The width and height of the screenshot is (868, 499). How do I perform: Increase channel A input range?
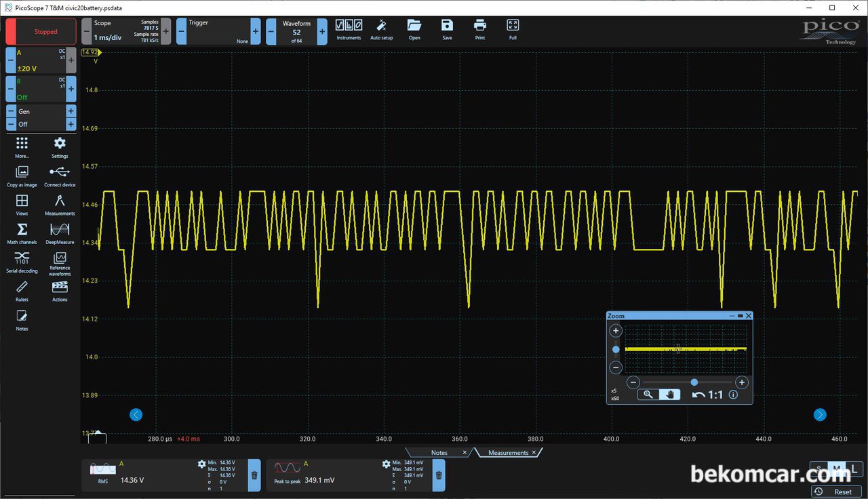[x=71, y=60]
